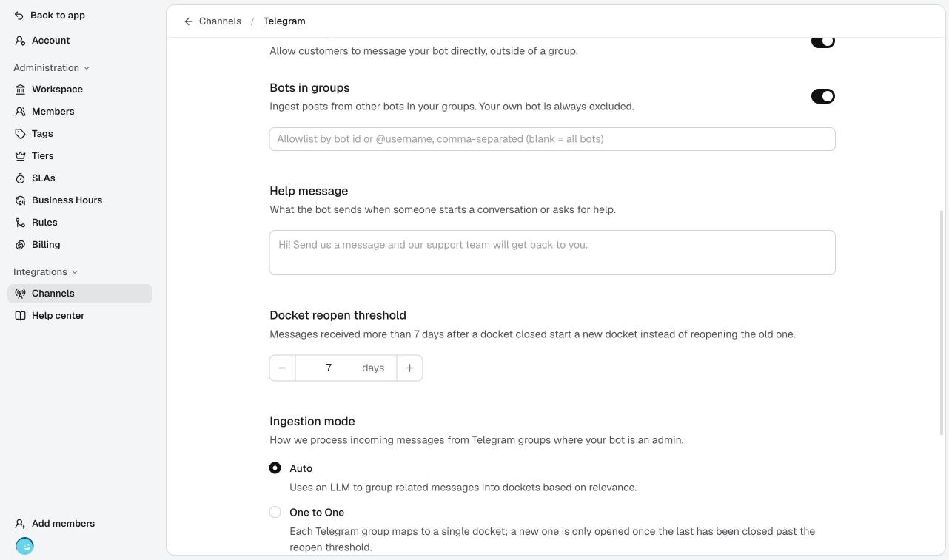Click the Telegram breadcrumb text
949x560 pixels.
[x=284, y=21]
